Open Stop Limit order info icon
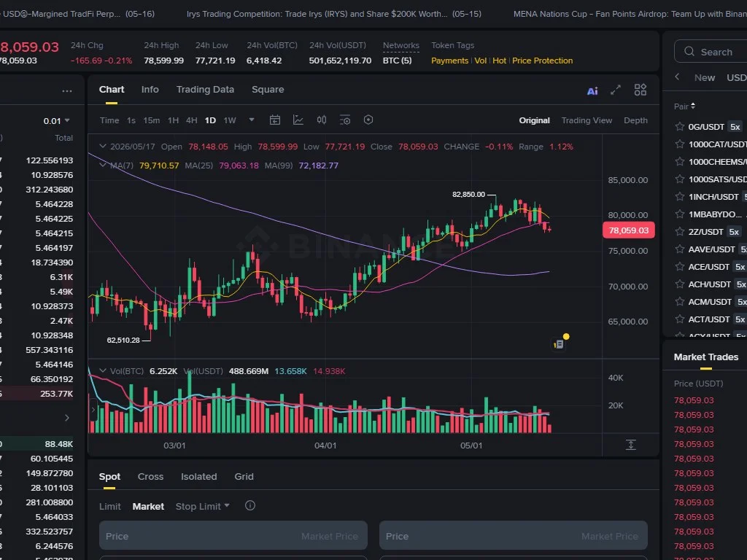Viewport: 747px width, 560px height. click(x=250, y=506)
